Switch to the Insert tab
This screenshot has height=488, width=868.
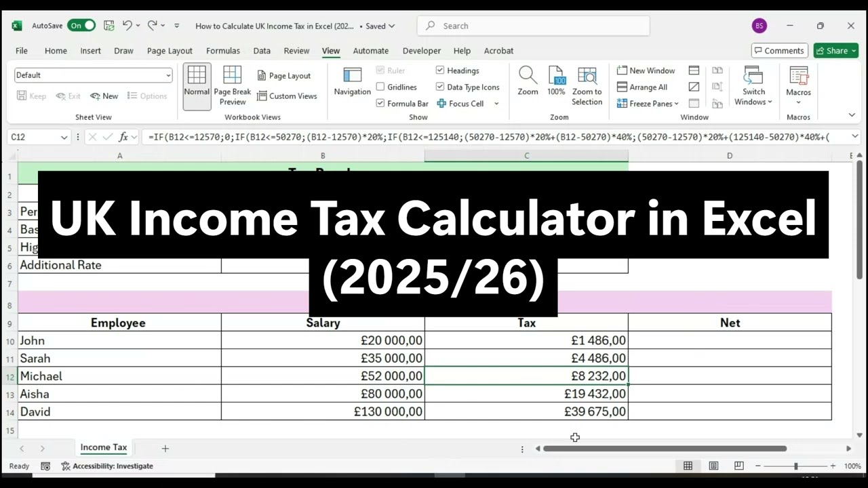(90, 51)
